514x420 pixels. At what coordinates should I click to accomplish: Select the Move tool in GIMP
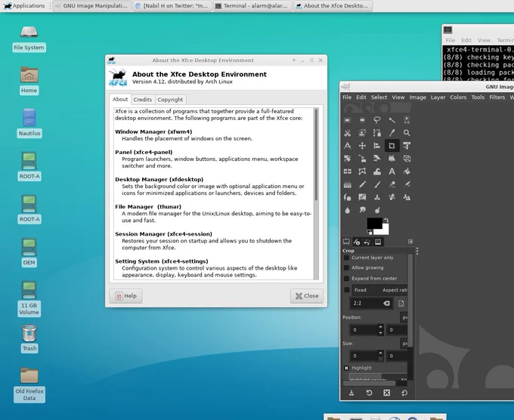[x=362, y=146]
